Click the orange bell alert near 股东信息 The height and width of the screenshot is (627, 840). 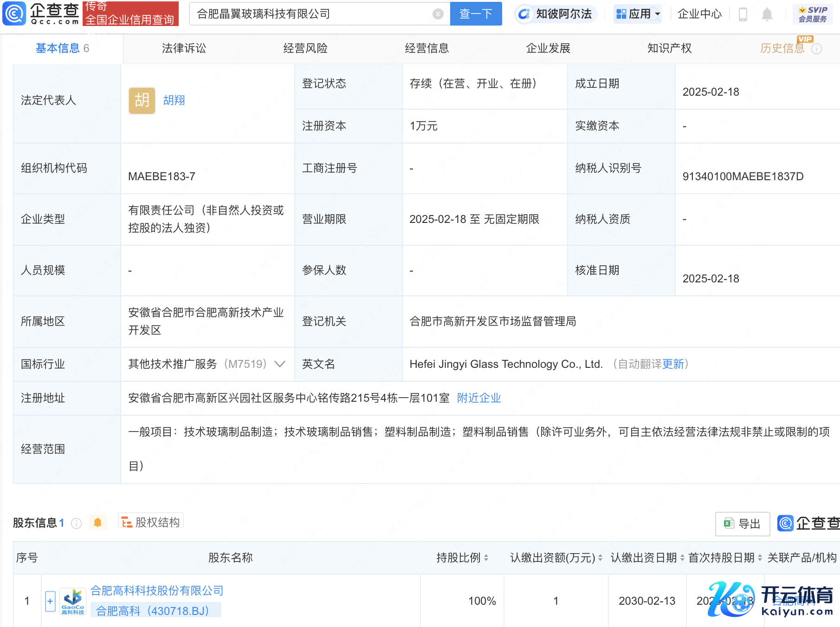click(97, 522)
